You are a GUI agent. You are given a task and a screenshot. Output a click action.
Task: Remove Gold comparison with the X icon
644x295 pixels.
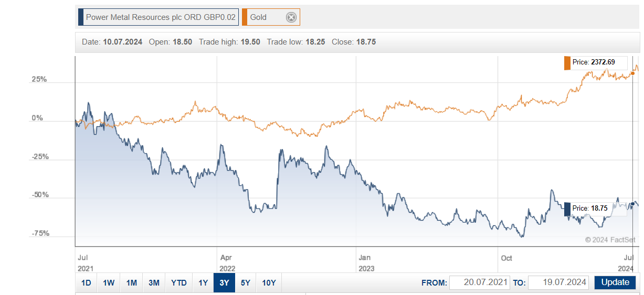[x=291, y=17]
